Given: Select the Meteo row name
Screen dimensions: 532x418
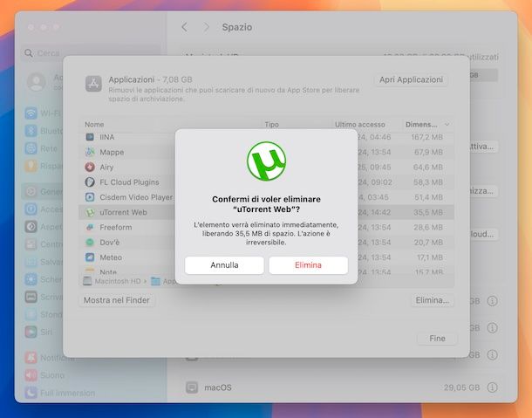Looking at the screenshot, I should (x=111, y=257).
